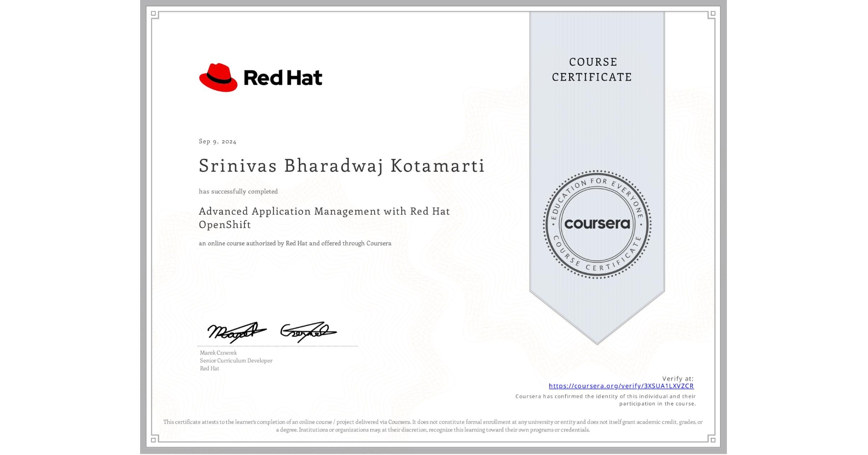Viewport: 868px width, 455px height.
Task: Click the second signature image
Action: pyautogui.click(x=308, y=332)
